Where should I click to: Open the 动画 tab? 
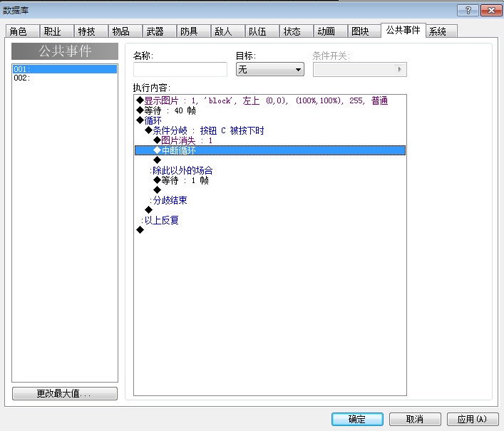[x=331, y=31]
